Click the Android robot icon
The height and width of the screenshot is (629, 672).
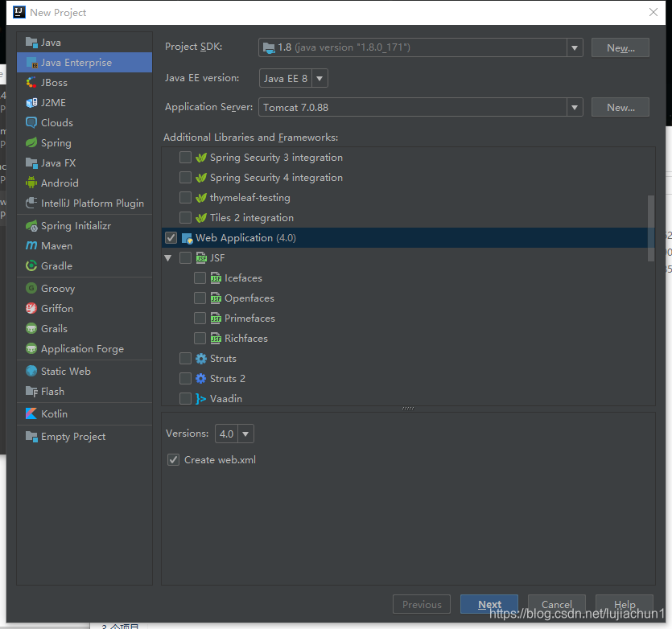[x=31, y=183]
